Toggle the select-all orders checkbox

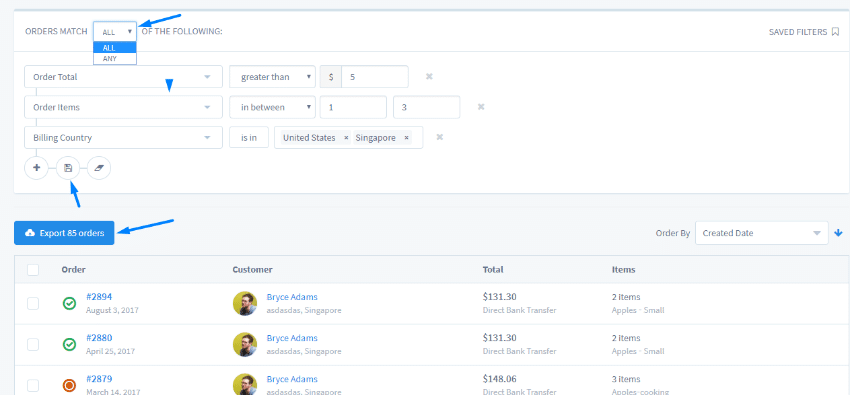click(x=33, y=269)
